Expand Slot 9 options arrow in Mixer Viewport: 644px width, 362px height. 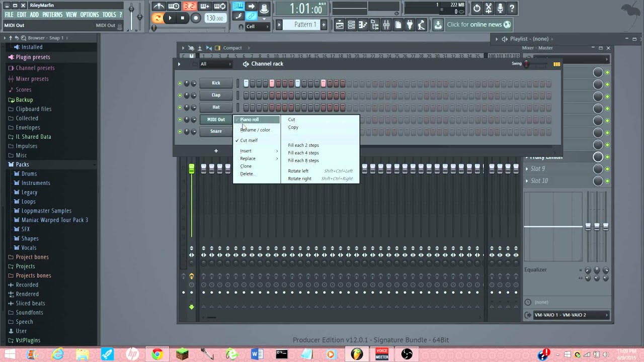[x=527, y=169]
